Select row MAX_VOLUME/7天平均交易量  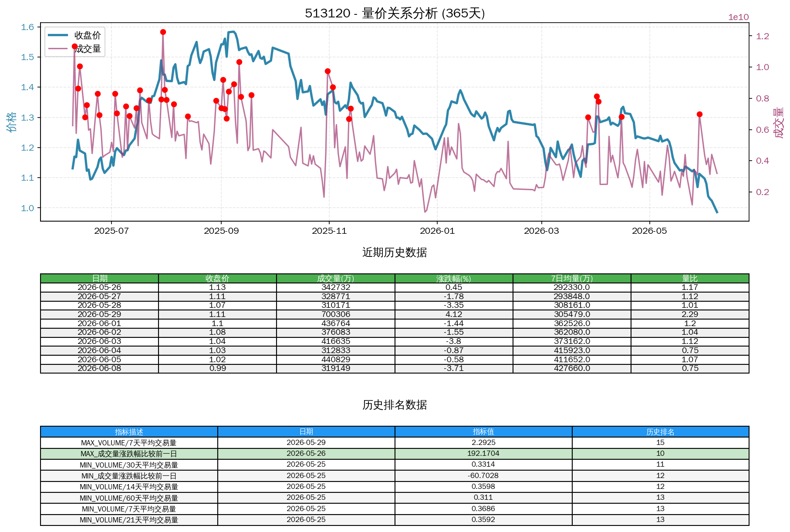(395, 443)
